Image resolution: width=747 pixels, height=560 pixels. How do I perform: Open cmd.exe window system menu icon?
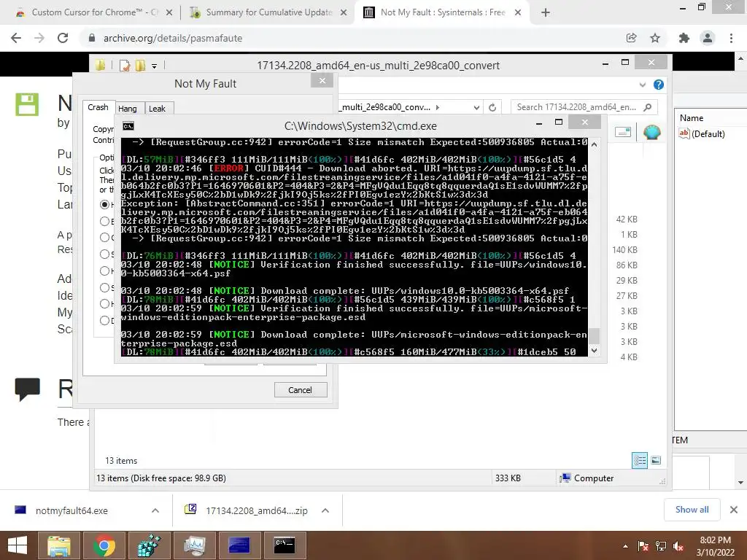tap(128, 125)
